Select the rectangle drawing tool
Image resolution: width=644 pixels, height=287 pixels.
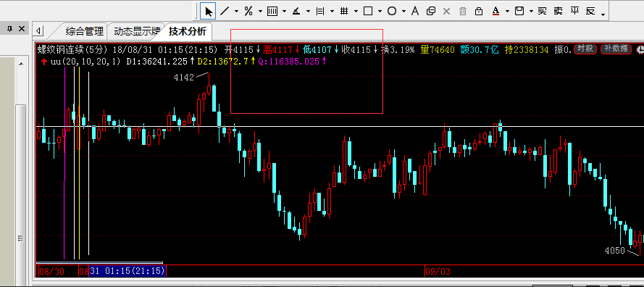coord(368,11)
